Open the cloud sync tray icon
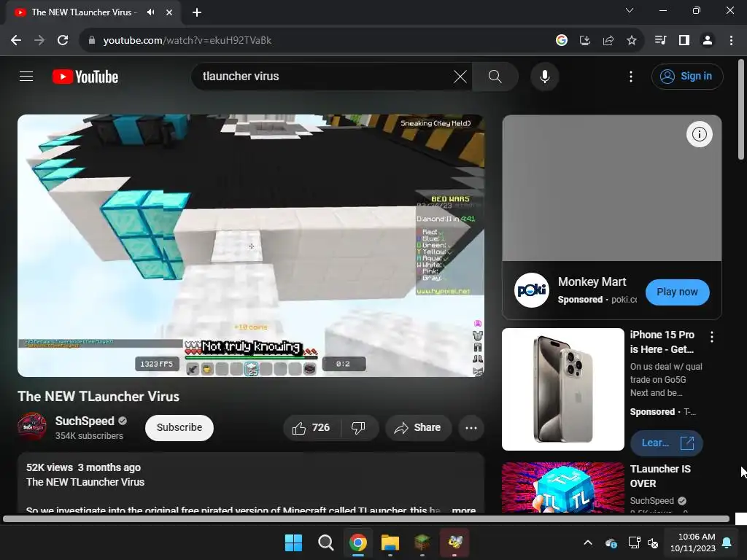747x560 pixels. click(x=611, y=542)
